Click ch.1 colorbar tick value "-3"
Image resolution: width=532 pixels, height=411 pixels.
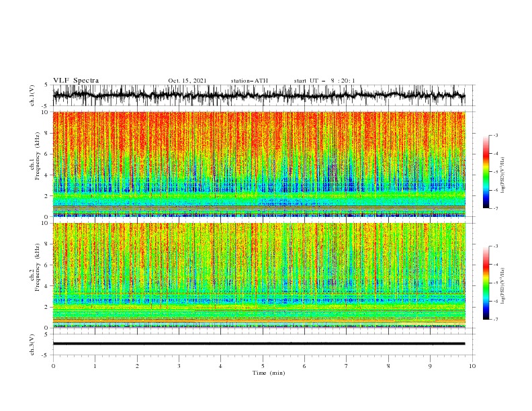click(x=496, y=135)
